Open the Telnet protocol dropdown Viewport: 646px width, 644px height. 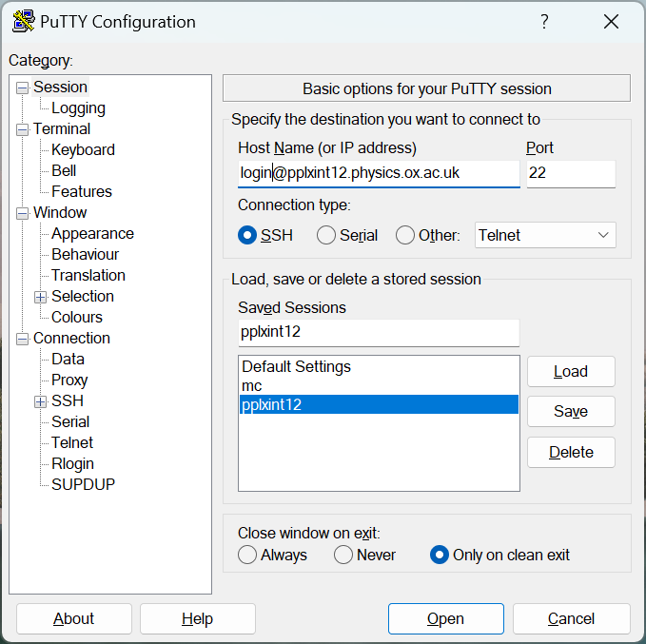coord(545,235)
